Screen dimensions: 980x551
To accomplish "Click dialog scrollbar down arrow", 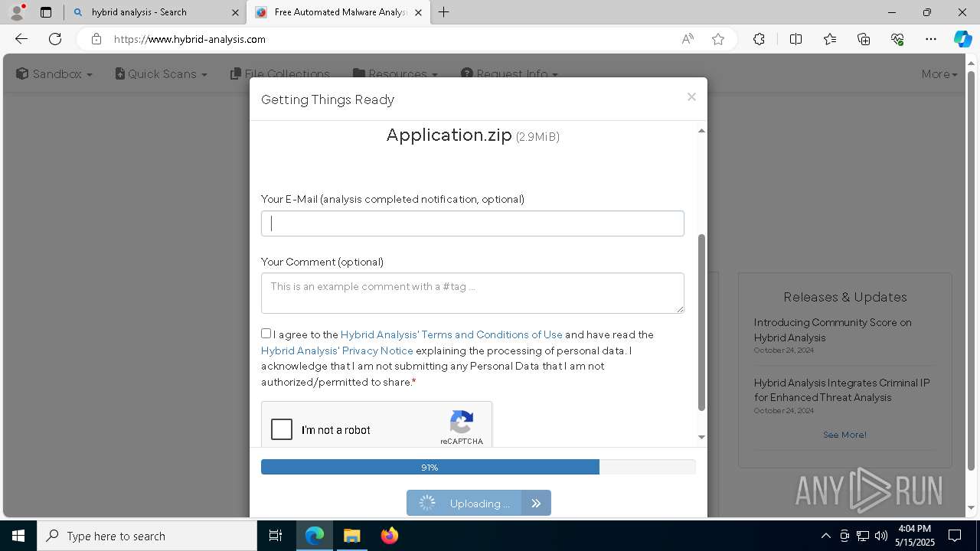I will [x=701, y=437].
